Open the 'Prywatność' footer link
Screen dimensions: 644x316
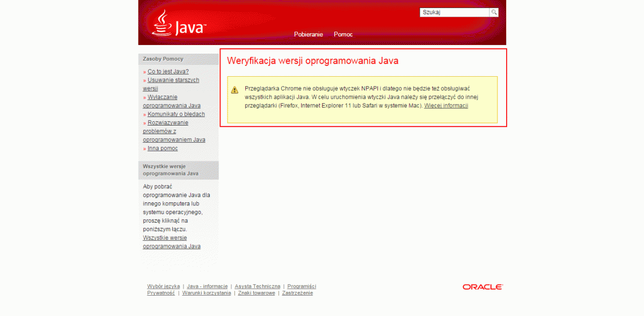pyautogui.click(x=161, y=293)
